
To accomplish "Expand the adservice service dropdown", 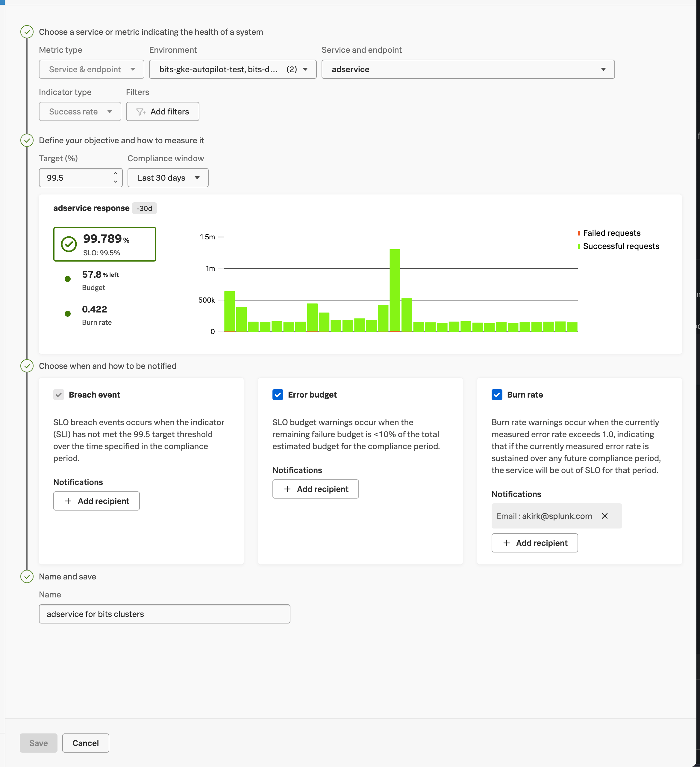I will (468, 69).
